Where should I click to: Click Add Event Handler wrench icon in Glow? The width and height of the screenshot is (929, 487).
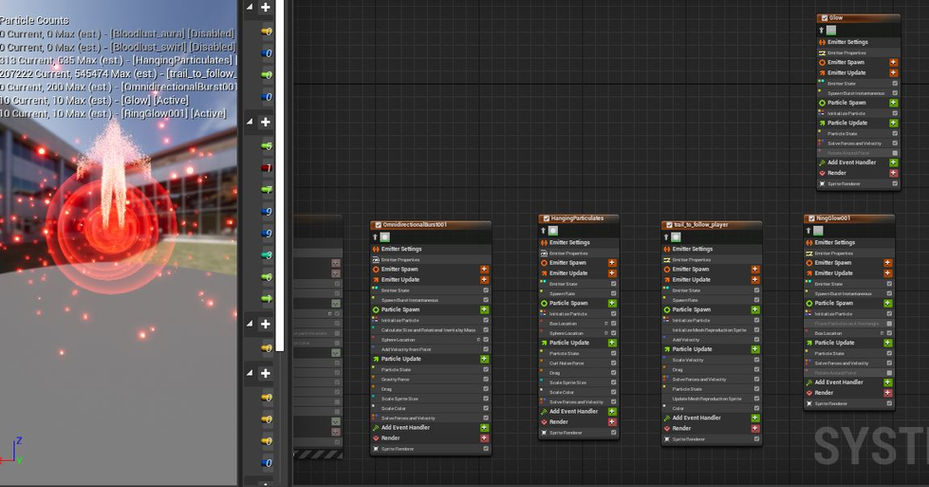pos(822,162)
